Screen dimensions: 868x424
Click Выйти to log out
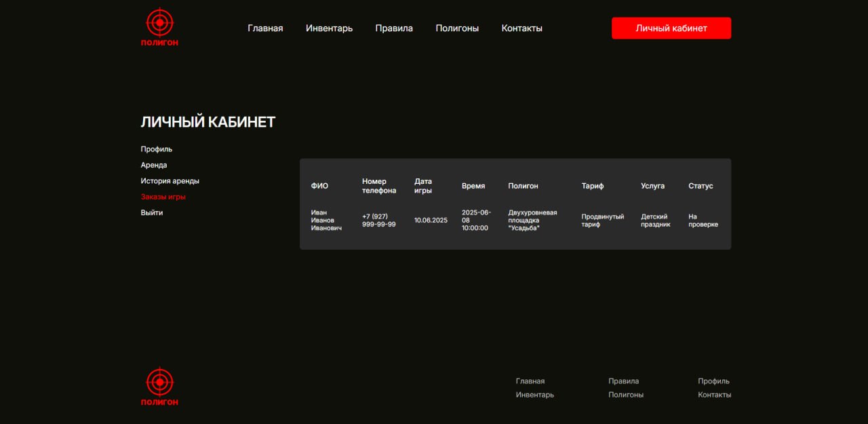152,212
